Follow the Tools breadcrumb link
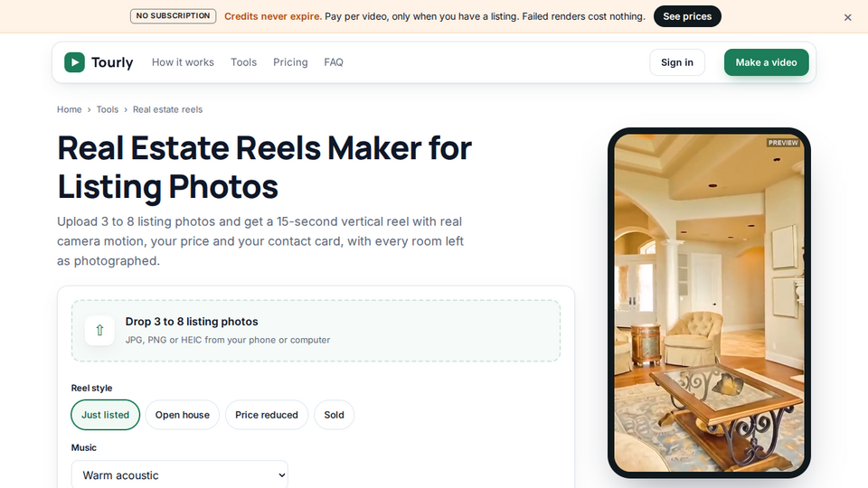Image resolution: width=868 pixels, height=488 pixels. click(108, 109)
